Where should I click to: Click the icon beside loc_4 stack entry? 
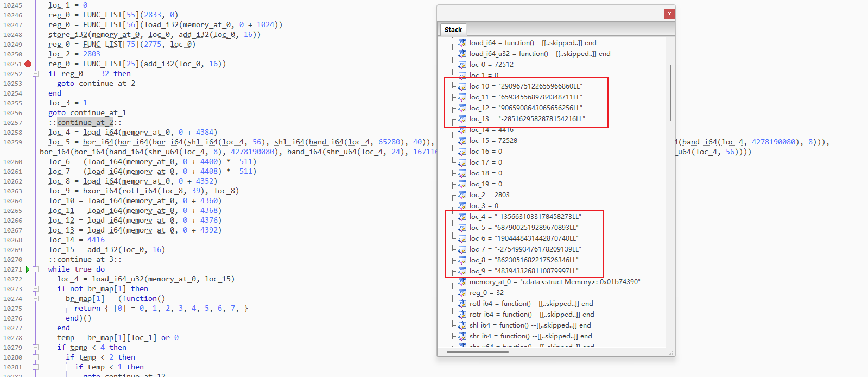coord(462,217)
